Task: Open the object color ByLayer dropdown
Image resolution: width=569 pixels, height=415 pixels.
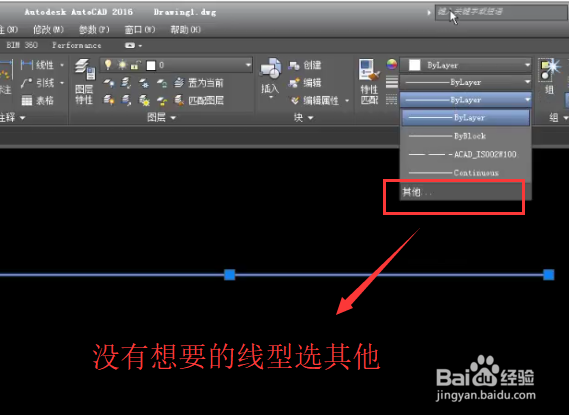Action: [527, 65]
